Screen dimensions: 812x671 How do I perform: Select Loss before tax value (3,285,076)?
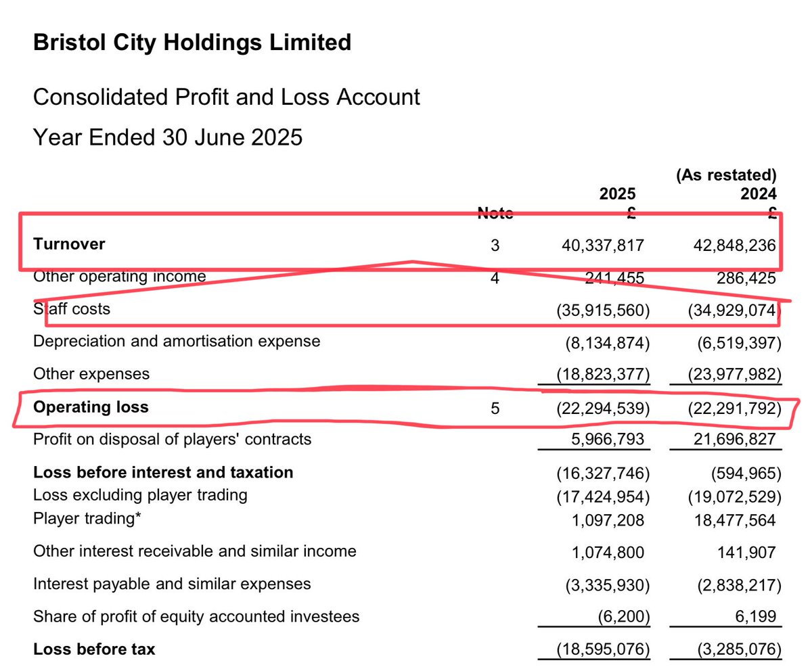coord(739,650)
